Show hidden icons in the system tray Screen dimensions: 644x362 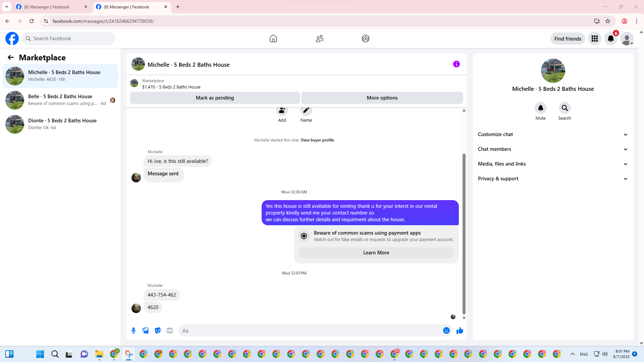[573, 354]
